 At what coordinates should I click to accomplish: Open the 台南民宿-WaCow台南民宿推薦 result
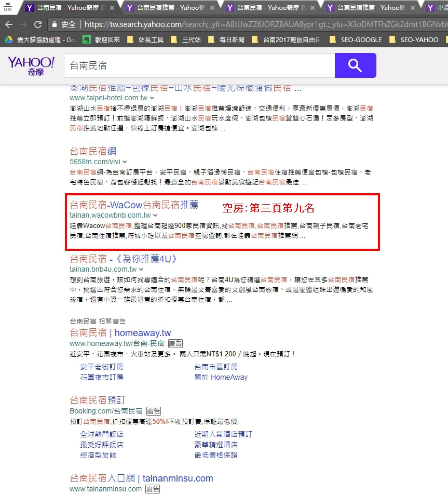(134, 205)
